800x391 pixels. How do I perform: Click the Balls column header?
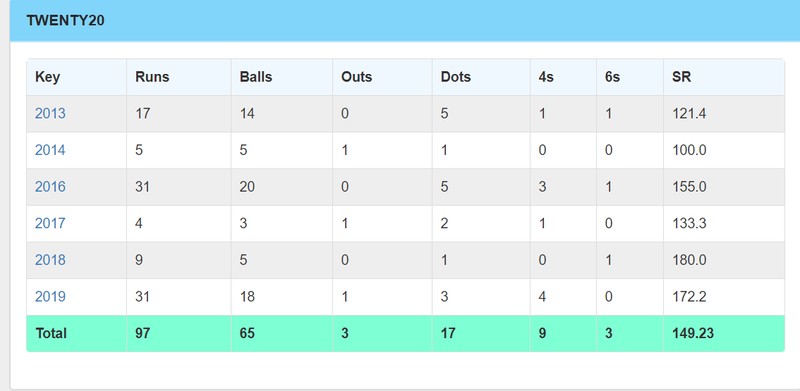pos(256,77)
